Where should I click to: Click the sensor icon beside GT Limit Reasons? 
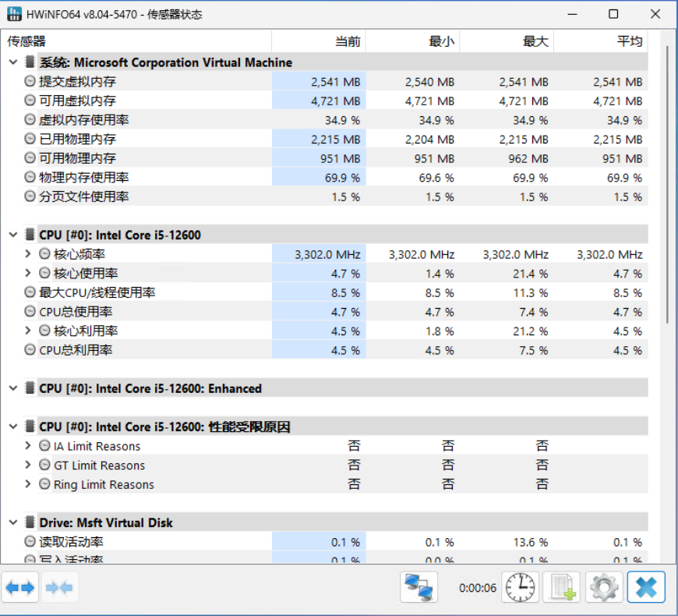pyautogui.click(x=44, y=465)
